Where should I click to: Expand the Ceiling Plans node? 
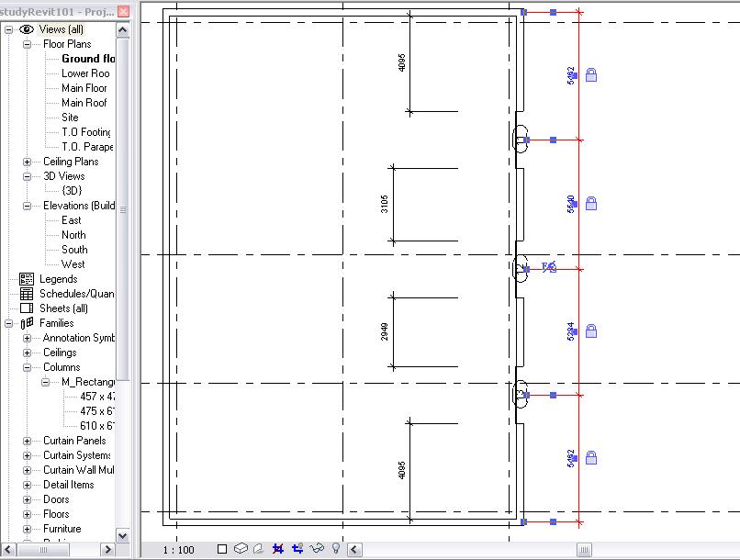[27, 162]
